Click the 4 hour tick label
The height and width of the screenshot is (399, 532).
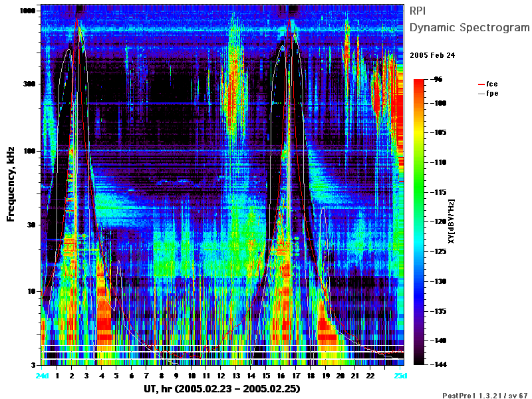click(102, 376)
